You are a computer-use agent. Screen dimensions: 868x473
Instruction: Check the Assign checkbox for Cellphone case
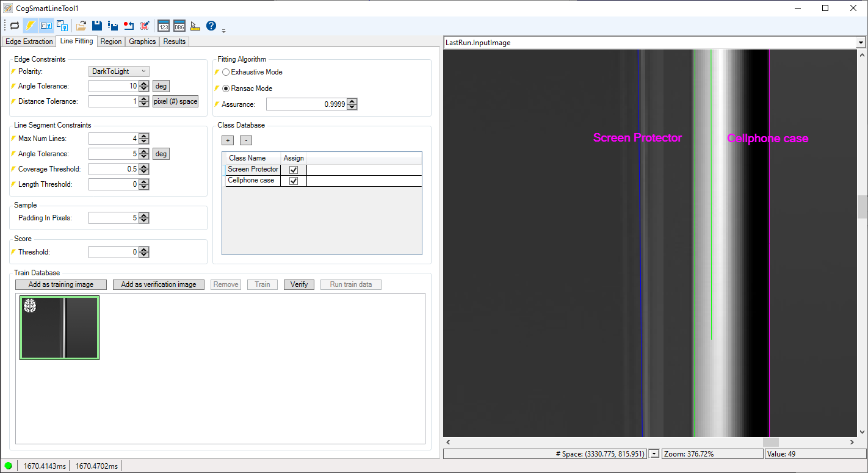293,180
